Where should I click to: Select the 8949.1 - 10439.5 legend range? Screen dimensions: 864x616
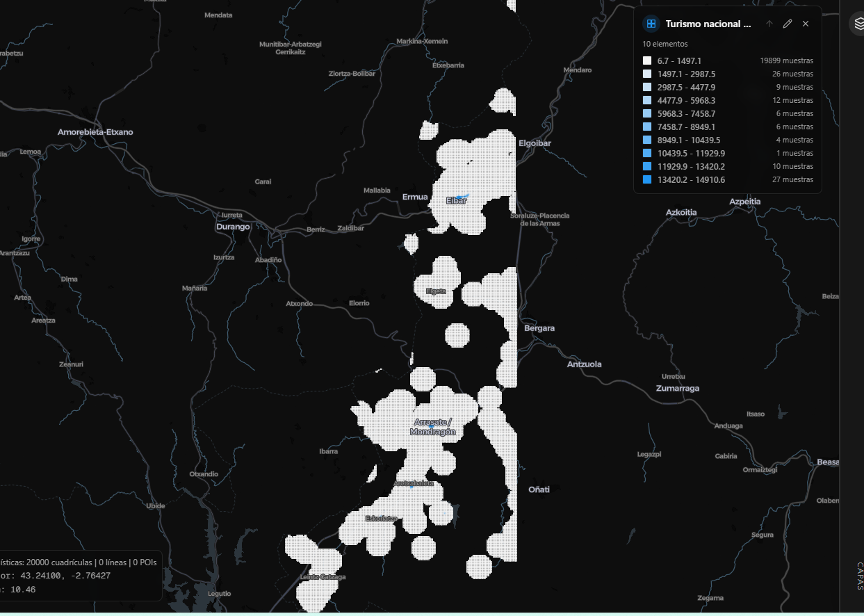coord(689,140)
